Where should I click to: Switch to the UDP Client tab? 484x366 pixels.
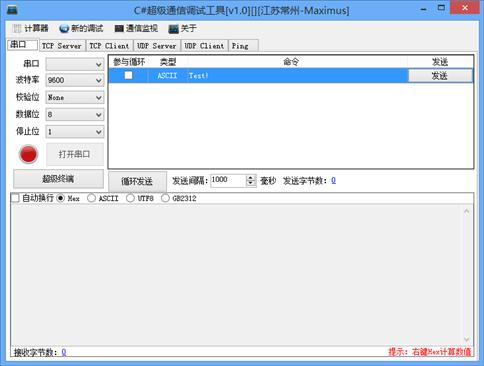point(204,46)
